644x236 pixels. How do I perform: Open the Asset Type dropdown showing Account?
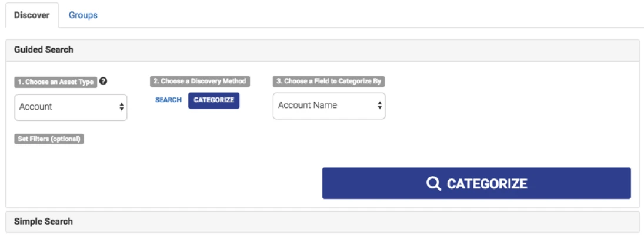[x=71, y=107]
